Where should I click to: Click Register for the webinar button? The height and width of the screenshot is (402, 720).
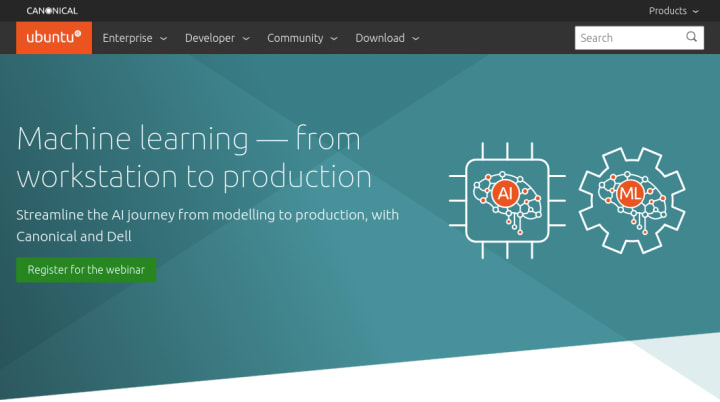coord(86,270)
